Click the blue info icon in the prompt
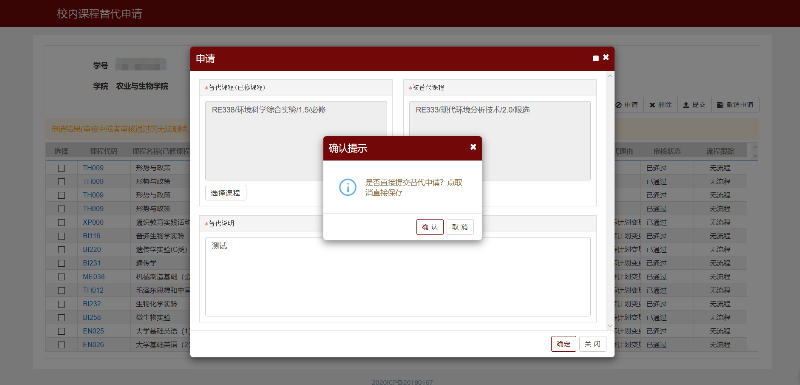This screenshot has height=385, width=800. pos(347,187)
